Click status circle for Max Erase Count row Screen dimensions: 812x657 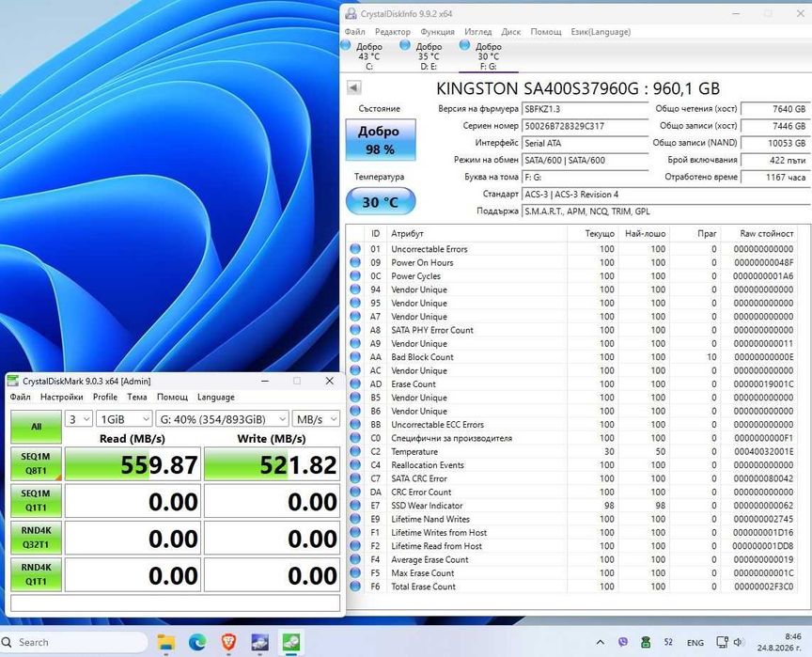click(355, 572)
